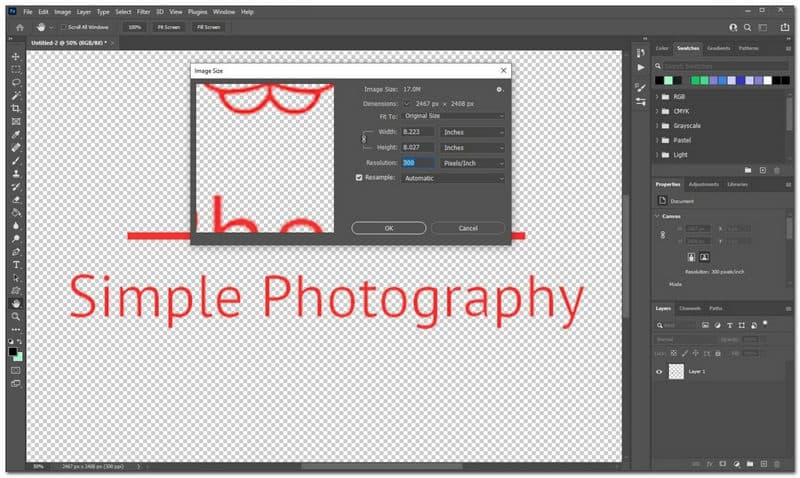Open the Filter menu
Viewport: 800px width, 478px height.
(x=143, y=12)
